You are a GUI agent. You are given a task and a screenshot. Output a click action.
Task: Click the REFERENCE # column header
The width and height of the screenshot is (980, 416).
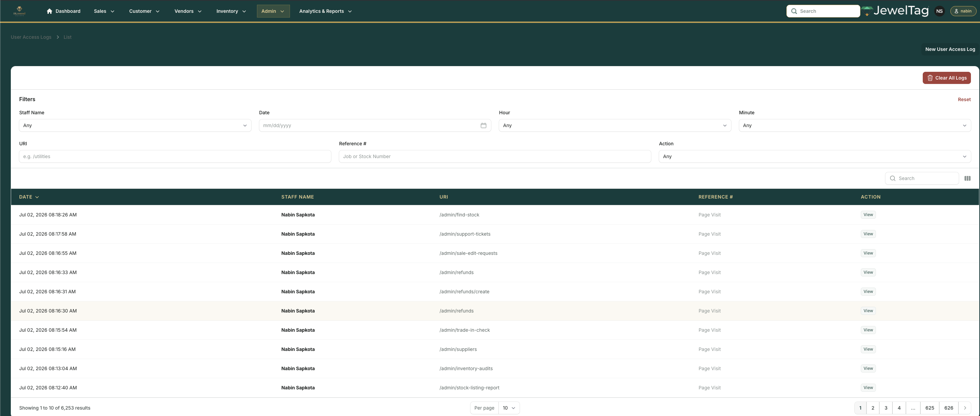716,197
